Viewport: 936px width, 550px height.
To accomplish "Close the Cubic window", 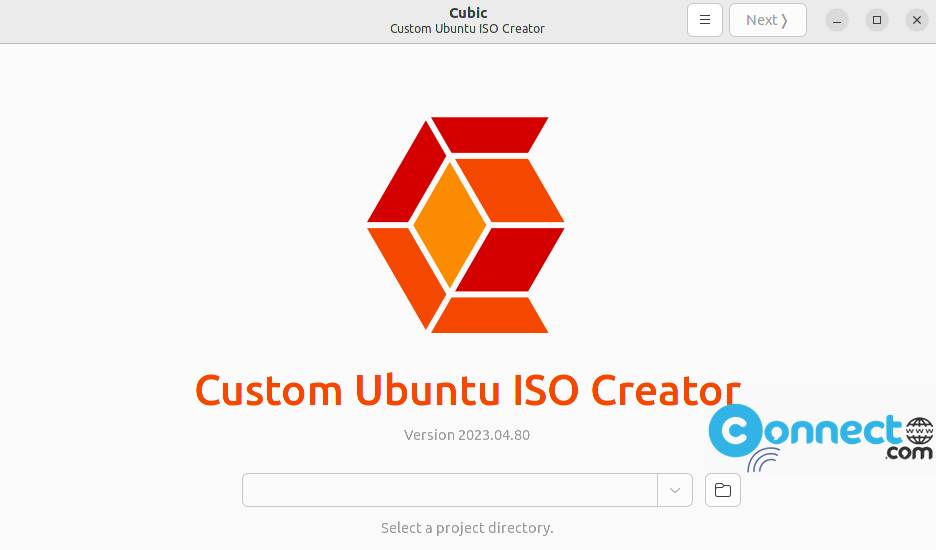I will (x=917, y=20).
